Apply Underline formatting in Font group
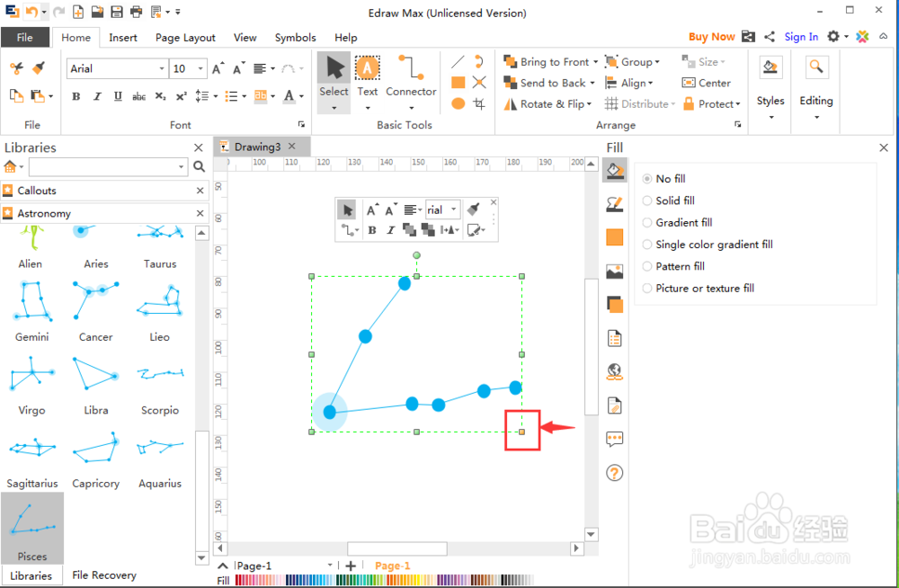899x588 pixels. [118, 96]
